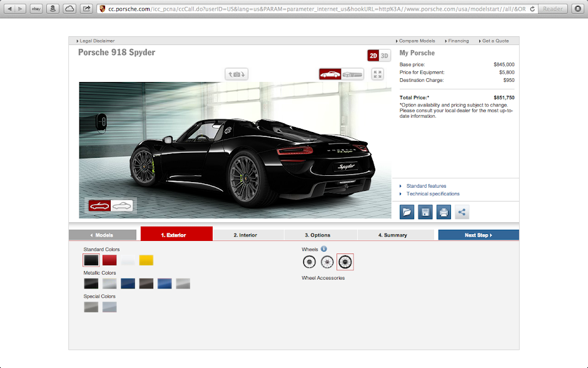Viewport: 588px width, 368px height.
Task: Expand the car image to fullscreen
Action: (378, 74)
